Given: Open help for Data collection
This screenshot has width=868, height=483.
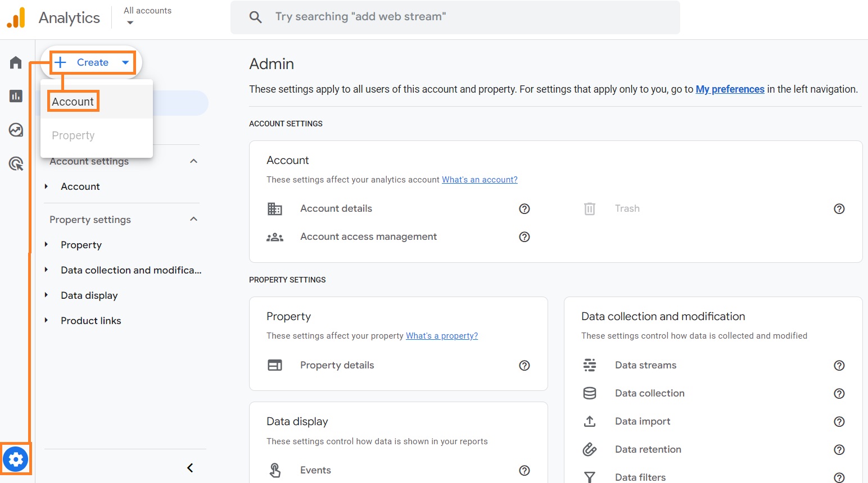Looking at the screenshot, I should pyautogui.click(x=839, y=394).
